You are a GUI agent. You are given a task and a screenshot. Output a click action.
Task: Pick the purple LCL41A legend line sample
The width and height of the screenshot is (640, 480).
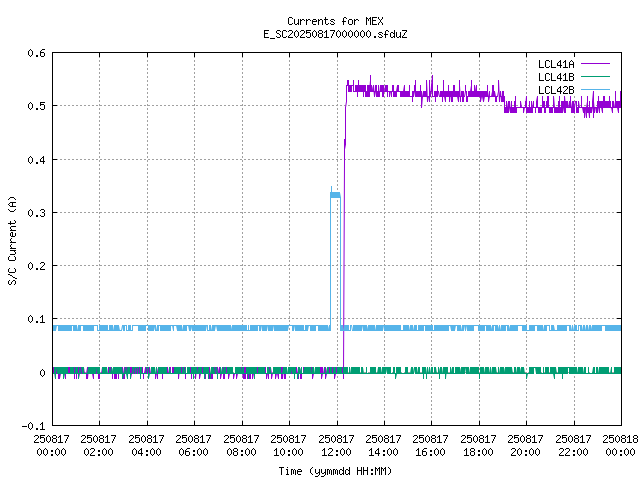tap(595, 64)
